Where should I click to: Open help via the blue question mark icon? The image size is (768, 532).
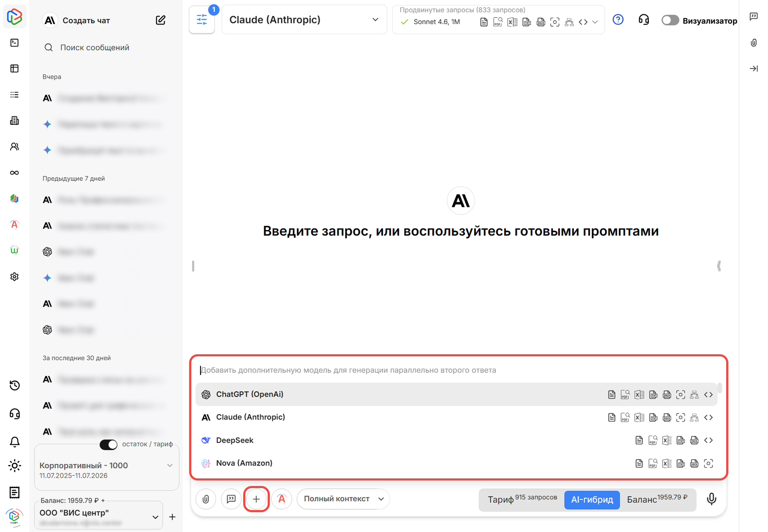(x=618, y=19)
